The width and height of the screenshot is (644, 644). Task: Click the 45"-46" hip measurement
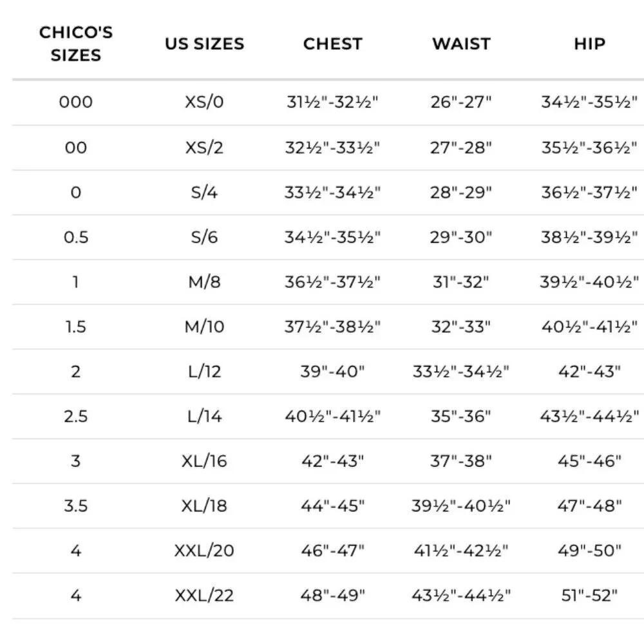pos(589,461)
